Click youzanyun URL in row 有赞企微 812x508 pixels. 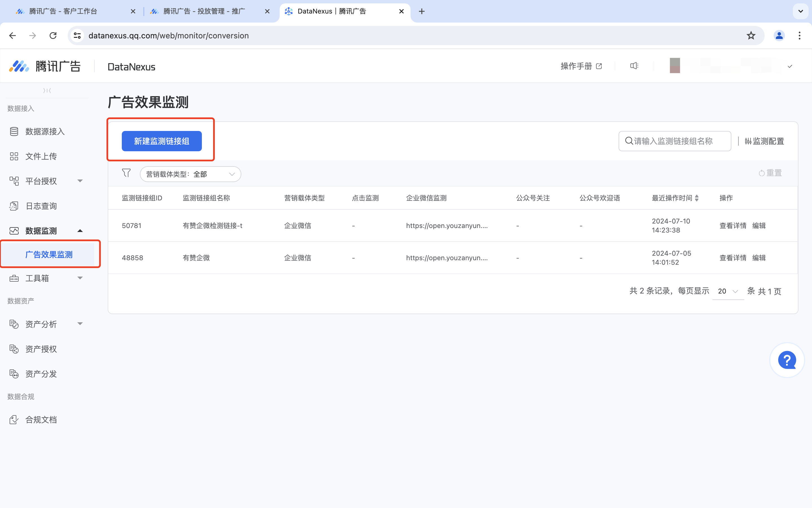click(447, 258)
